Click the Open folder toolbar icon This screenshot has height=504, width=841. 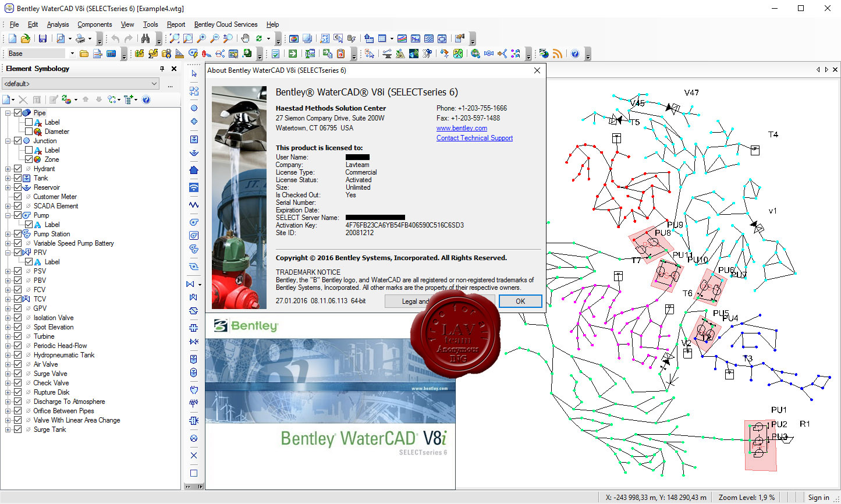pos(25,38)
